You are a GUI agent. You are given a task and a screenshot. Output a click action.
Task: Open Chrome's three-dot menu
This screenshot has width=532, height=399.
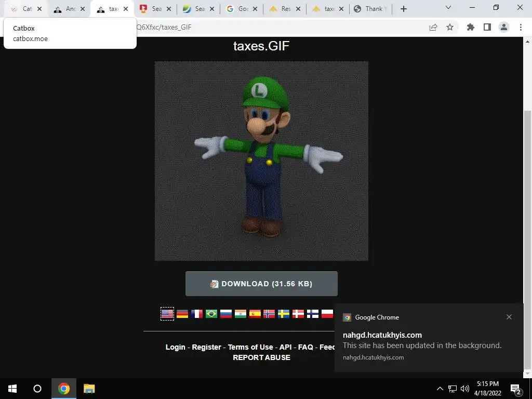(x=521, y=27)
